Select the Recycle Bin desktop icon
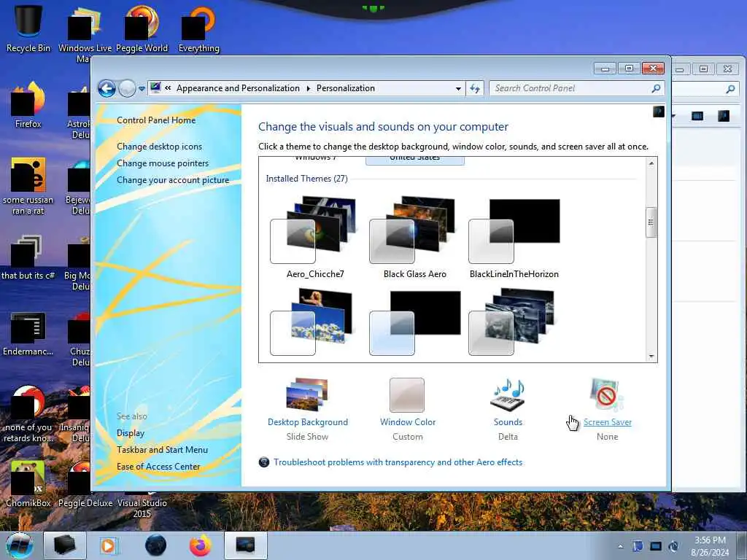The height and width of the screenshot is (560, 747). pos(28,29)
